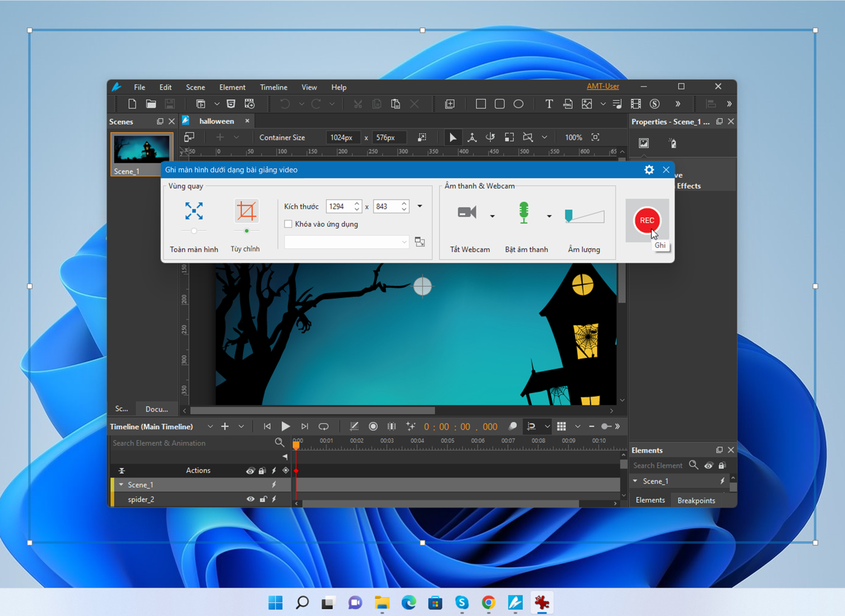Open the Scene menu
Viewport: 845px width, 616px height.
(x=195, y=87)
